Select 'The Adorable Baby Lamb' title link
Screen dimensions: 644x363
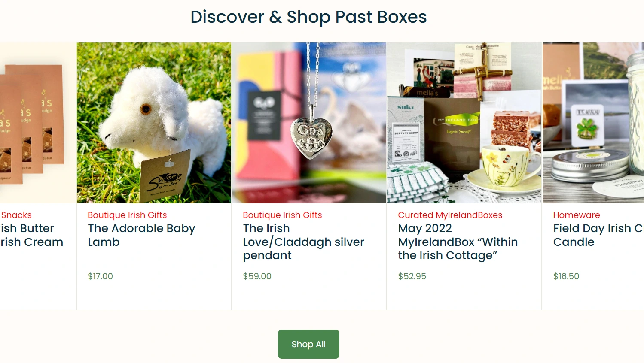[x=141, y=235]
